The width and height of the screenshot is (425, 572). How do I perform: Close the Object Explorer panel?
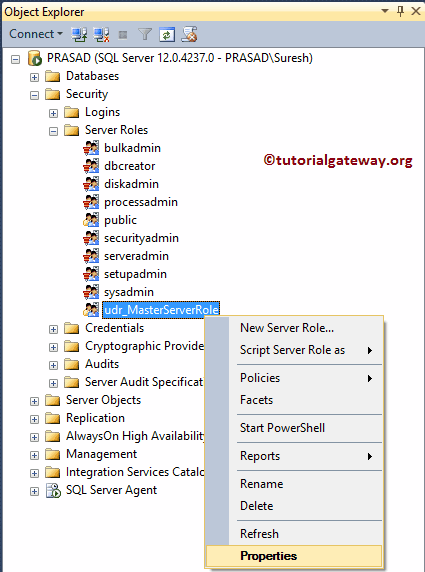(x=416, y=11)
